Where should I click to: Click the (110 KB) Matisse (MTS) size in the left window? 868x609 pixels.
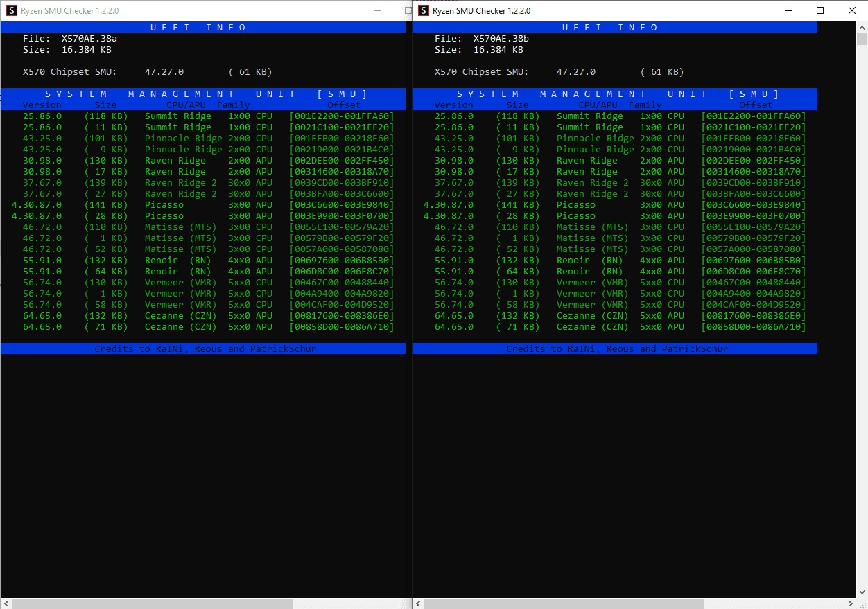(x=106, y=227)
